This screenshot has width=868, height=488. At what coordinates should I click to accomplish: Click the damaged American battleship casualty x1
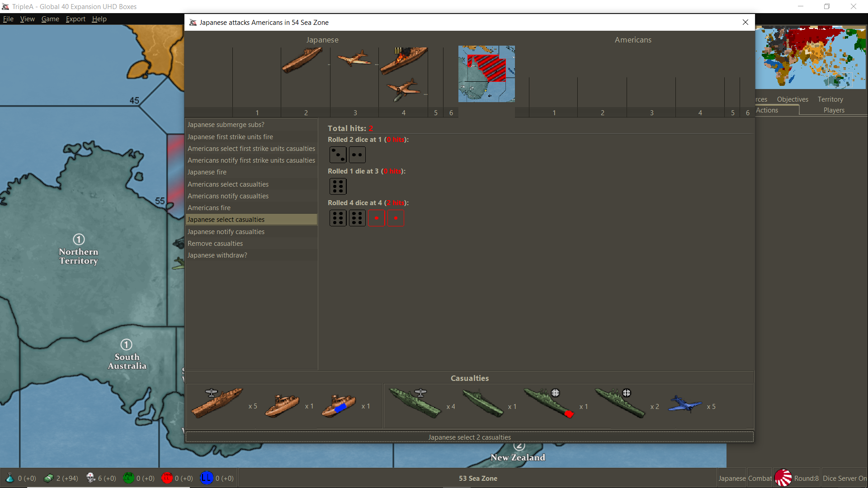pyautogui.click(x=548, y=403)
